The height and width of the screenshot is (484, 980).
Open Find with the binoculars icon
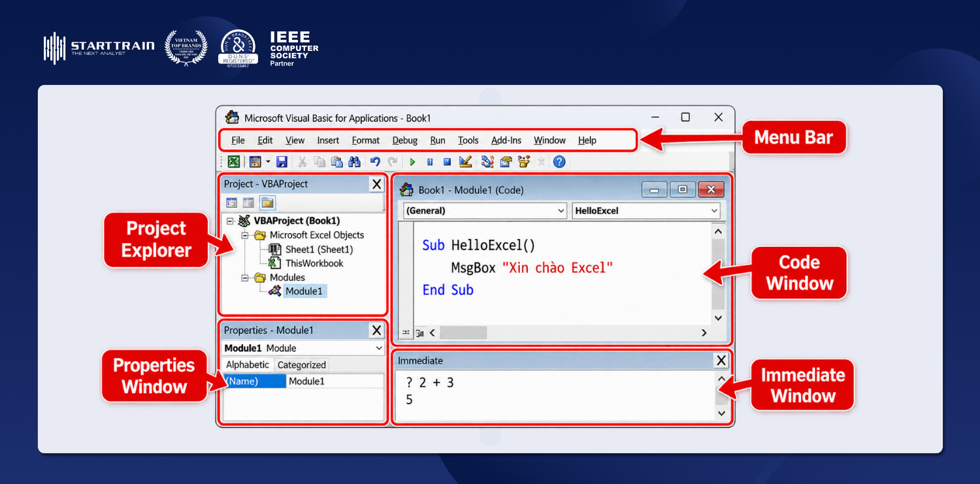coord(354,161)
